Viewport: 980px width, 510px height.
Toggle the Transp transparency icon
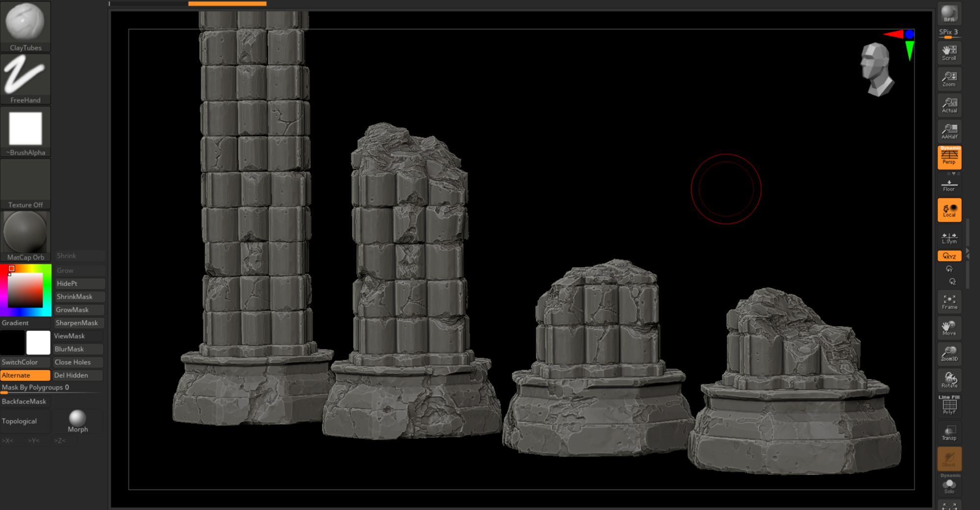(949, 433)
